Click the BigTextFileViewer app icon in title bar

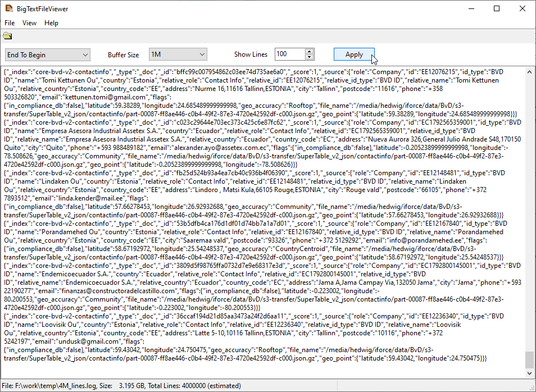tap(9, 8)
